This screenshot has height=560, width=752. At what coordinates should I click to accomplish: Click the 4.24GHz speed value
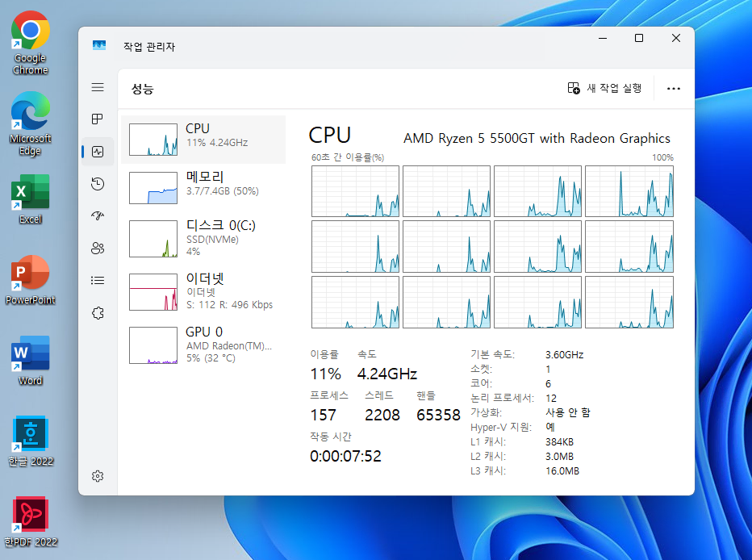[x=387, y=374]
